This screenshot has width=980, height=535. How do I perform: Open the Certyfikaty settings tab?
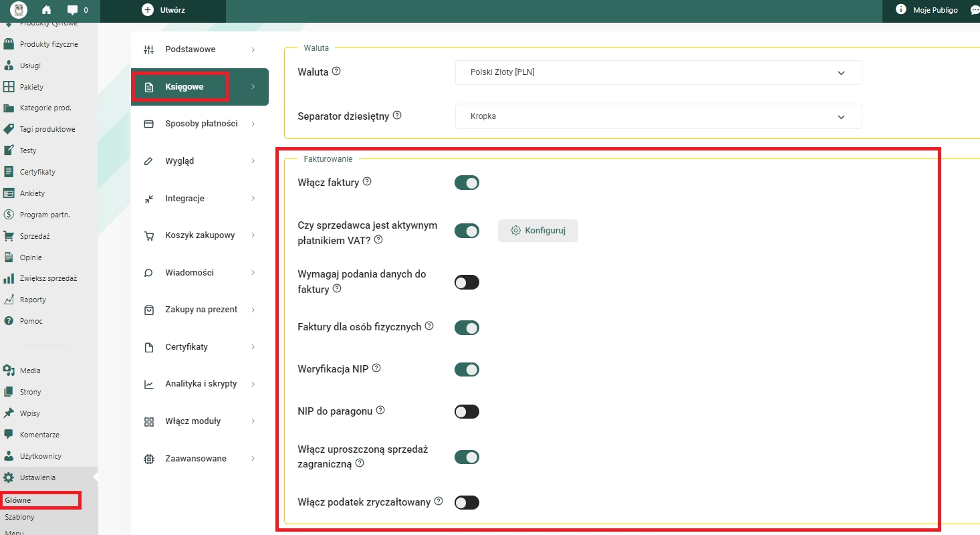point(200,347)
